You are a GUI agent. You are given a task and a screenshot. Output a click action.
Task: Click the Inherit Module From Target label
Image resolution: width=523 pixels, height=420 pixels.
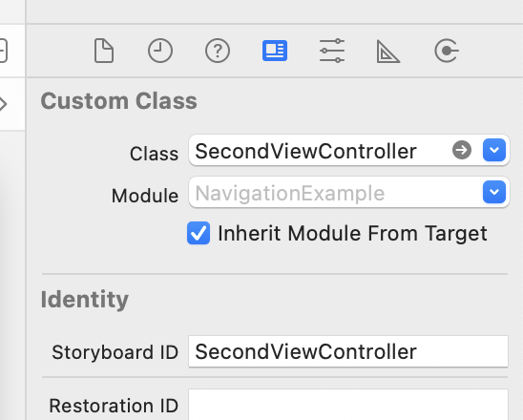pyautogui.click(x=352, y=233)
